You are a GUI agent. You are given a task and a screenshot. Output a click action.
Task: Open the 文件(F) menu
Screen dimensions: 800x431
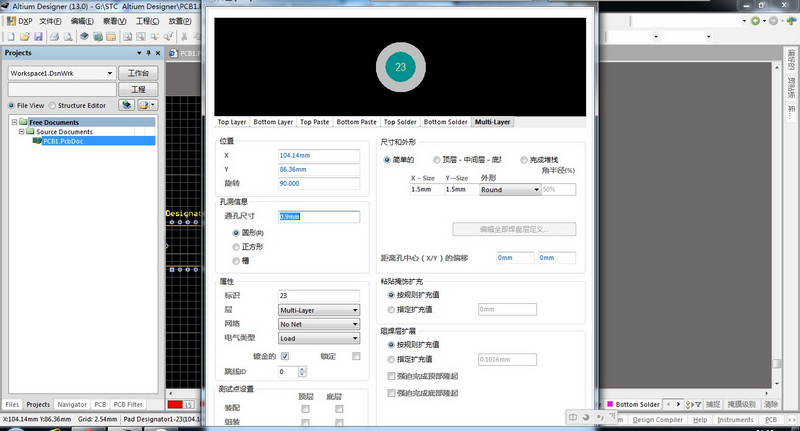(50, 20)
